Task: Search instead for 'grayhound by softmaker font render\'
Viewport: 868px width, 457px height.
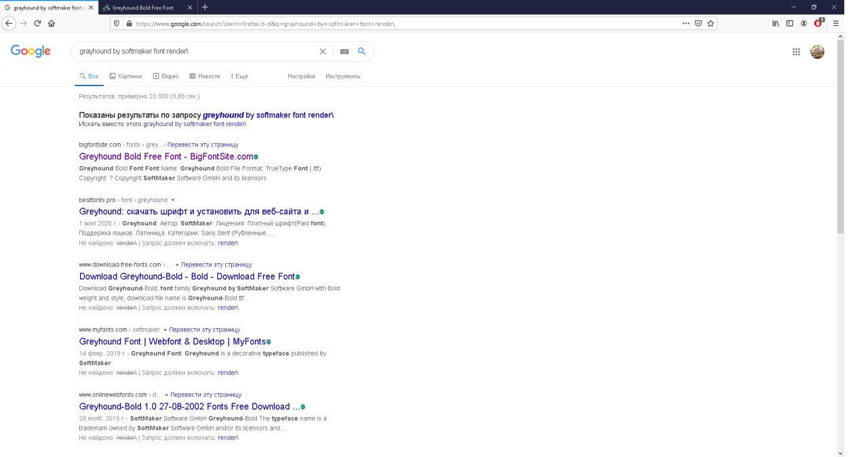Action: 195,124
